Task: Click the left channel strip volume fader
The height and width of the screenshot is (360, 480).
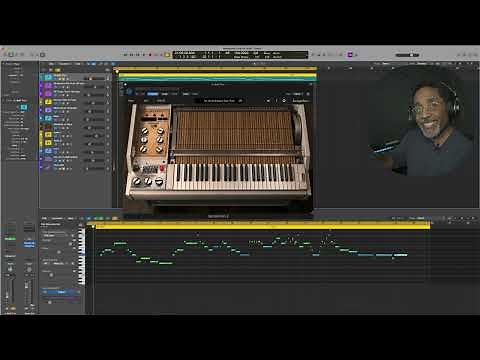Action: (x=7, y=295)
